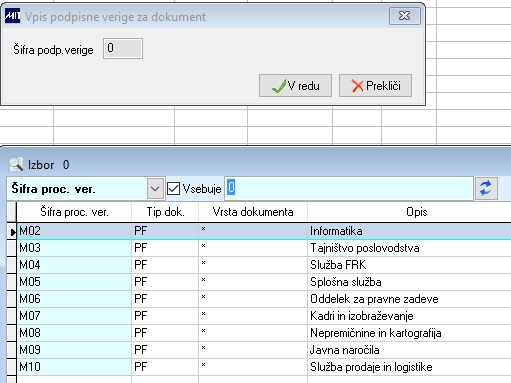This screenshot has width=511, height=383.
Task: Select row M10 code cell
Action: 74,367
